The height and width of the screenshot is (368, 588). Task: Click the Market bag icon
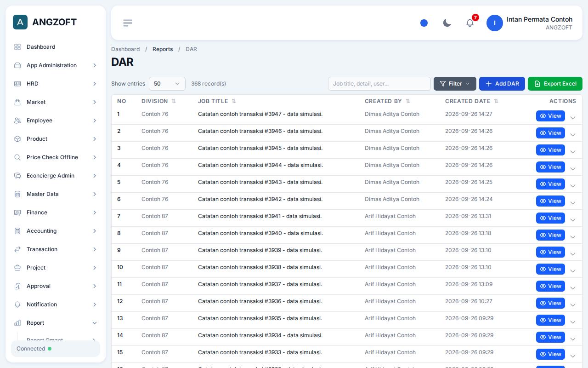click(17, 102)
